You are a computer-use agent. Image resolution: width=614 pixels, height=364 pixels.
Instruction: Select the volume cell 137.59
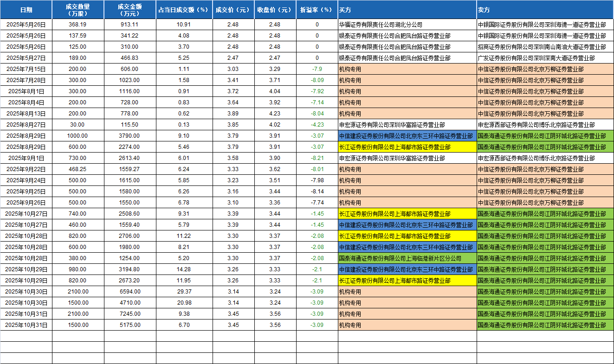click(x=78, y=36)
